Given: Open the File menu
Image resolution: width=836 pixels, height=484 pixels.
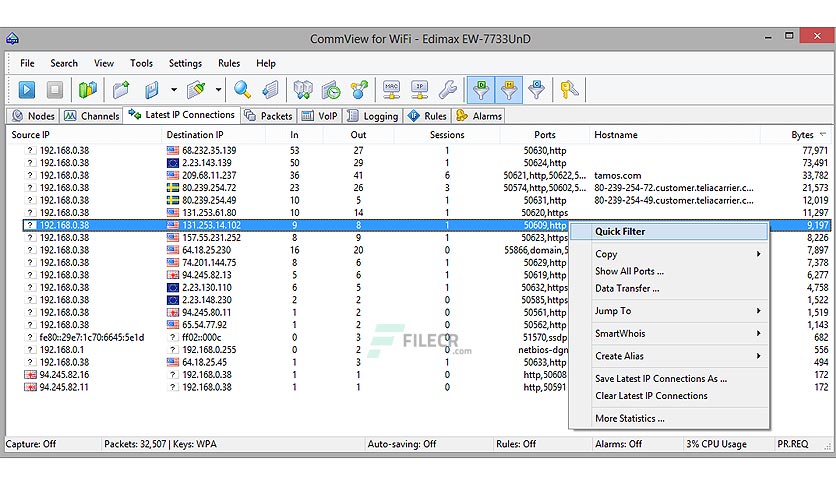Looking at the screenshot, I should 27,63.
